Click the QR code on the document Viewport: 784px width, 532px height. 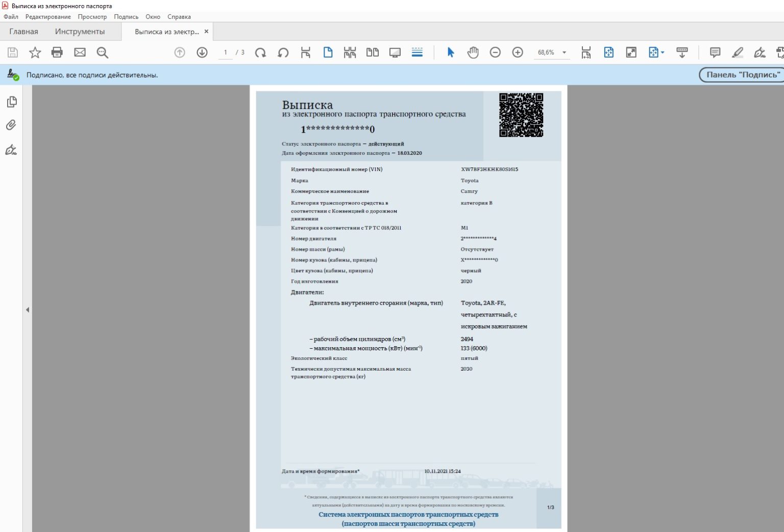tap(521, 115)
